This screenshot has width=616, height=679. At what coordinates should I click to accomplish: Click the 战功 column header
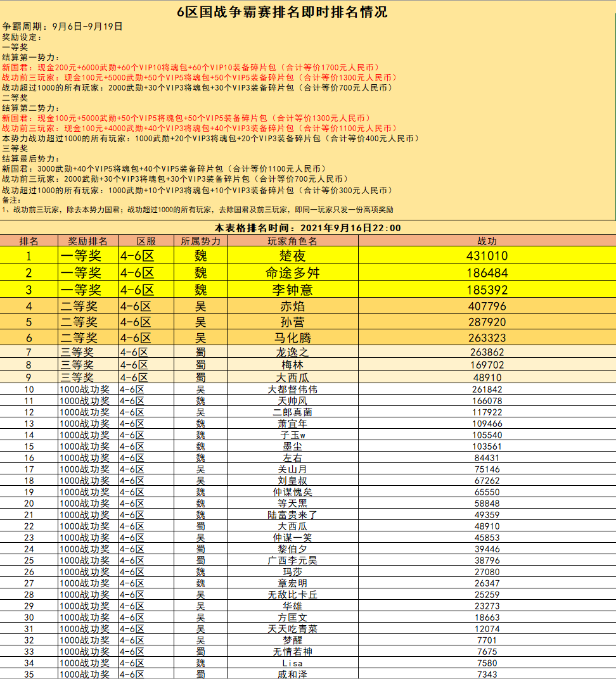(487, 241)
